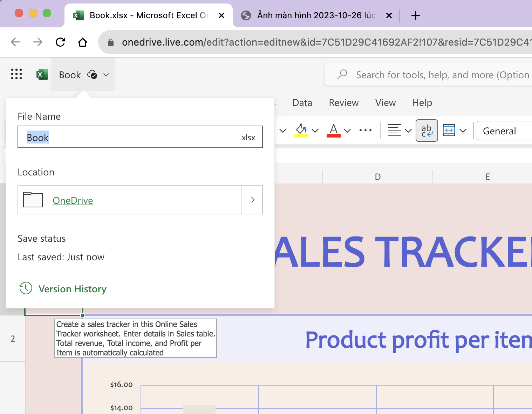Click the address bar lock icon

click(x=111, y=42)
